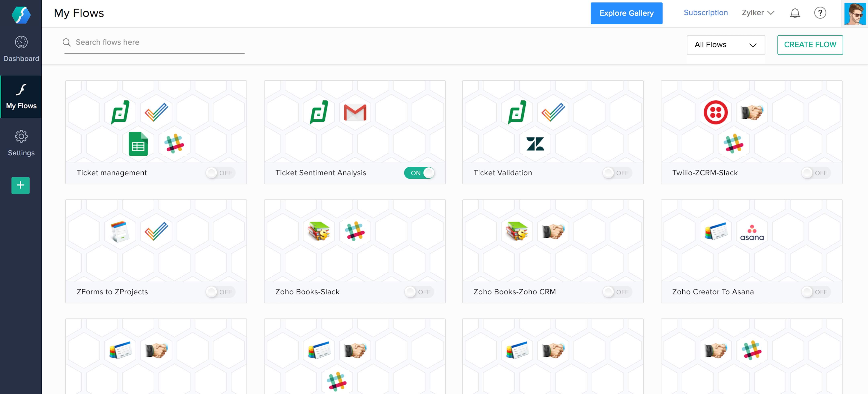Image resolution: width=868 pixels, height=394 pixels.
Task: Open the user profile avatar
Action: 855,13
